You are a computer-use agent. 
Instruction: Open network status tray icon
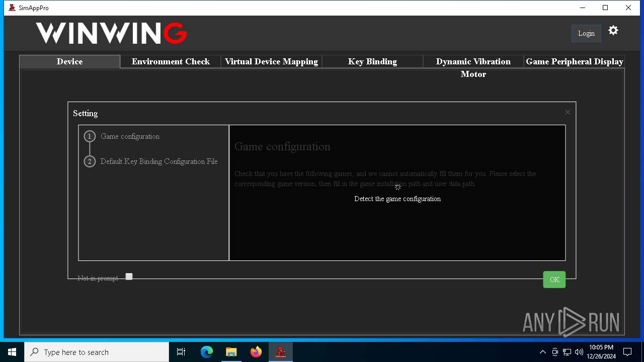[x=567, y=352]
